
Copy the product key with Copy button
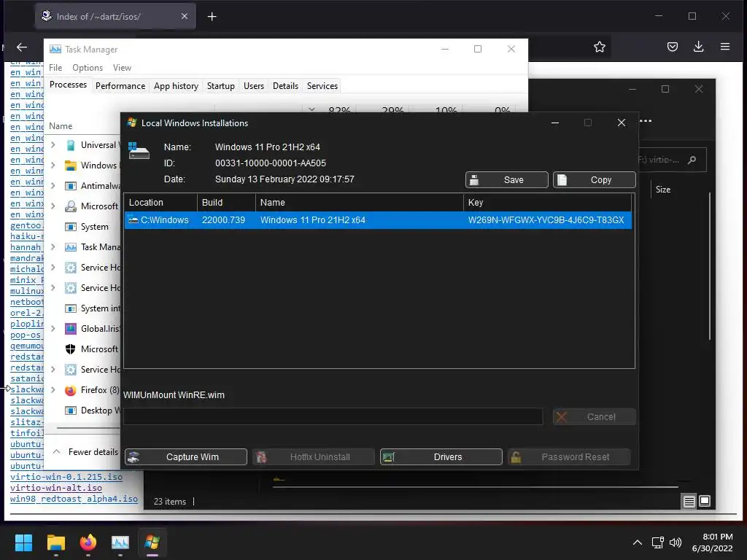[x=594, y=180]
